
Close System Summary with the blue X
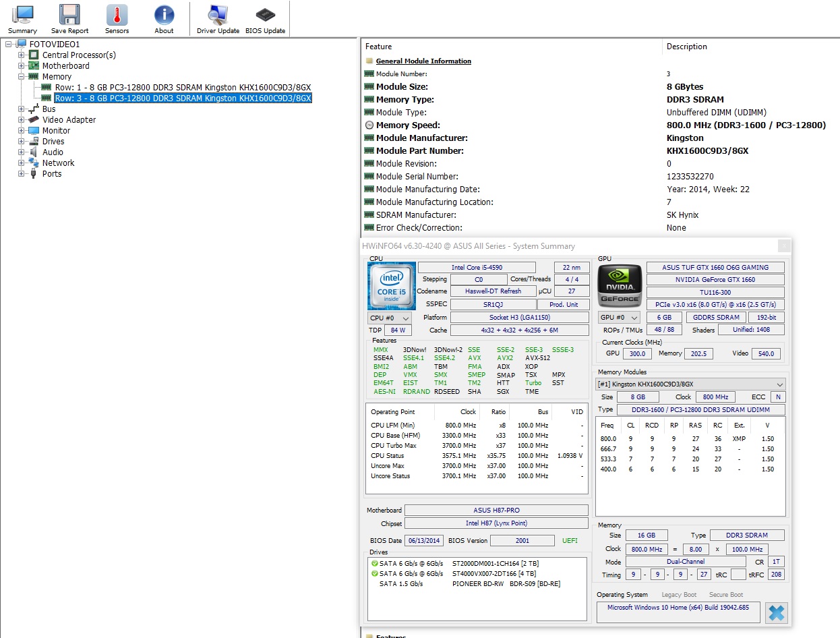coord(776,612)
